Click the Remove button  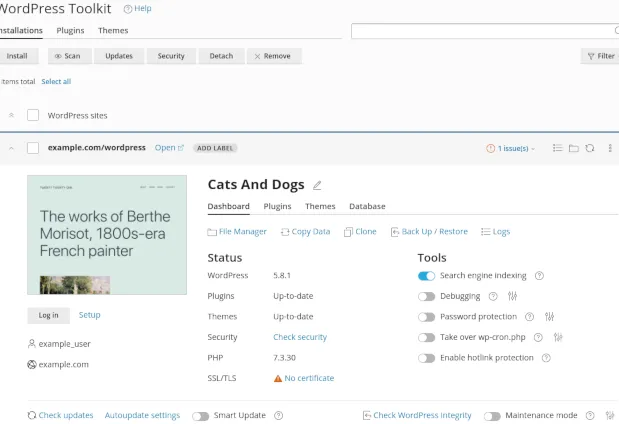(274, 56)
